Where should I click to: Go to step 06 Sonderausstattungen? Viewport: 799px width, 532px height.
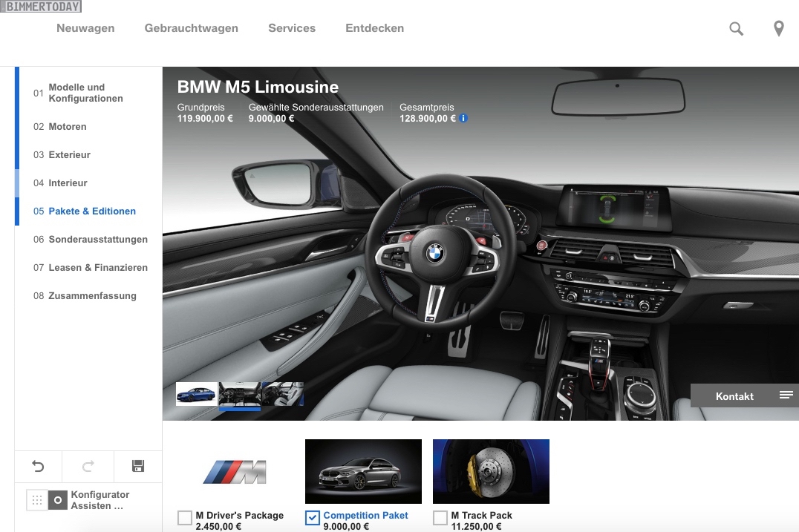(97, 240)
